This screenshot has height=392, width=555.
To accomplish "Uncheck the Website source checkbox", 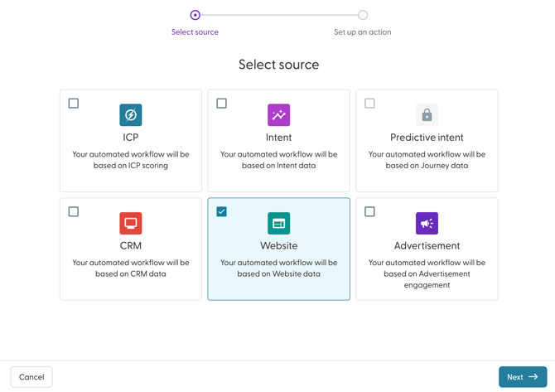I will (x=221, y=211).
